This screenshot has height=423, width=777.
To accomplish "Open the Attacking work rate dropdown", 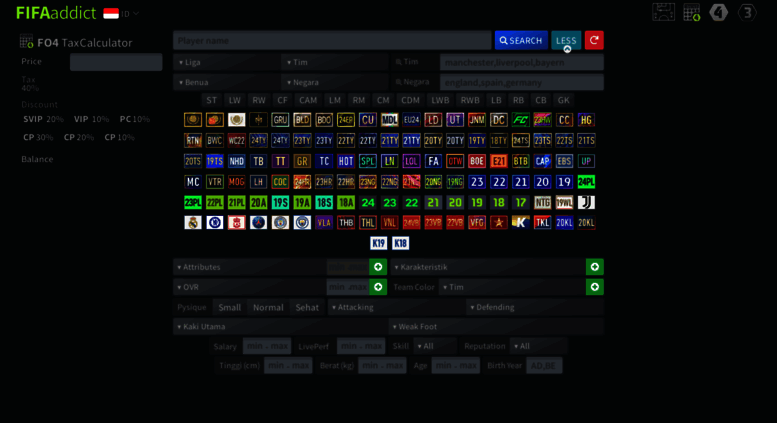I will [396, 307].
